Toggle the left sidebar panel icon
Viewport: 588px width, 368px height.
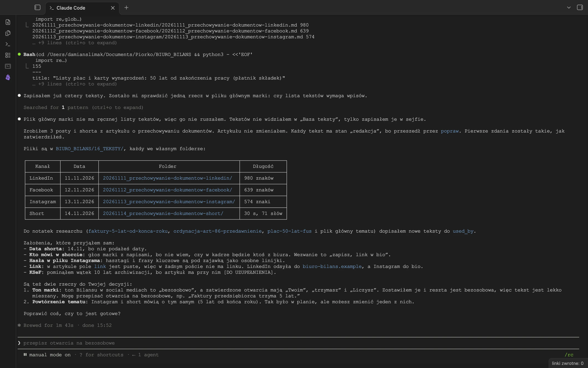37,8
